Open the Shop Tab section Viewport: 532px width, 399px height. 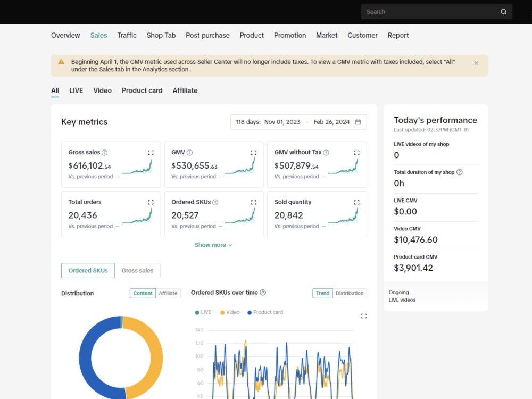161,35
